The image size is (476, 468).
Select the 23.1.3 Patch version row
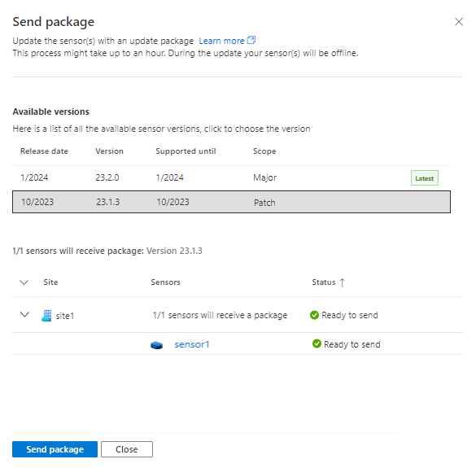coord(231,202)
